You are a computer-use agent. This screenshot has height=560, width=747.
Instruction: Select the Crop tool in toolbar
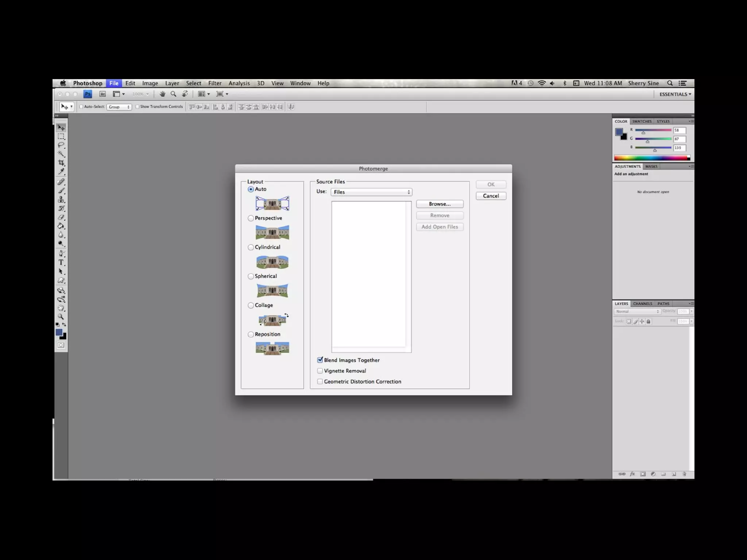coord(61,163)
